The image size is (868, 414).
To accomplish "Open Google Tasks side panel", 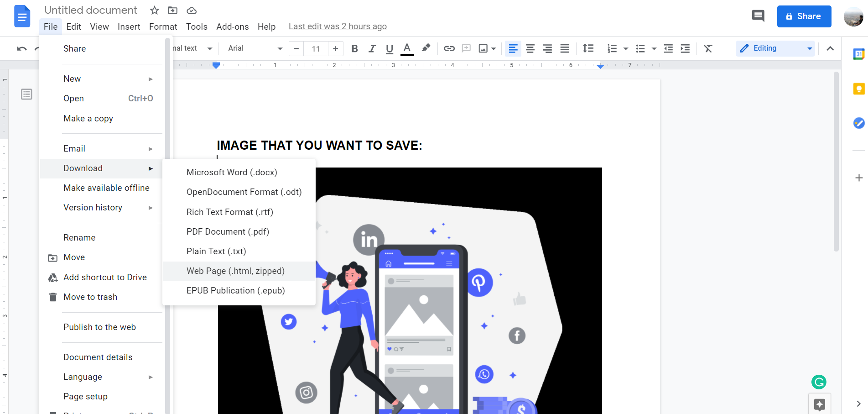I will click(x=859, y=123).
